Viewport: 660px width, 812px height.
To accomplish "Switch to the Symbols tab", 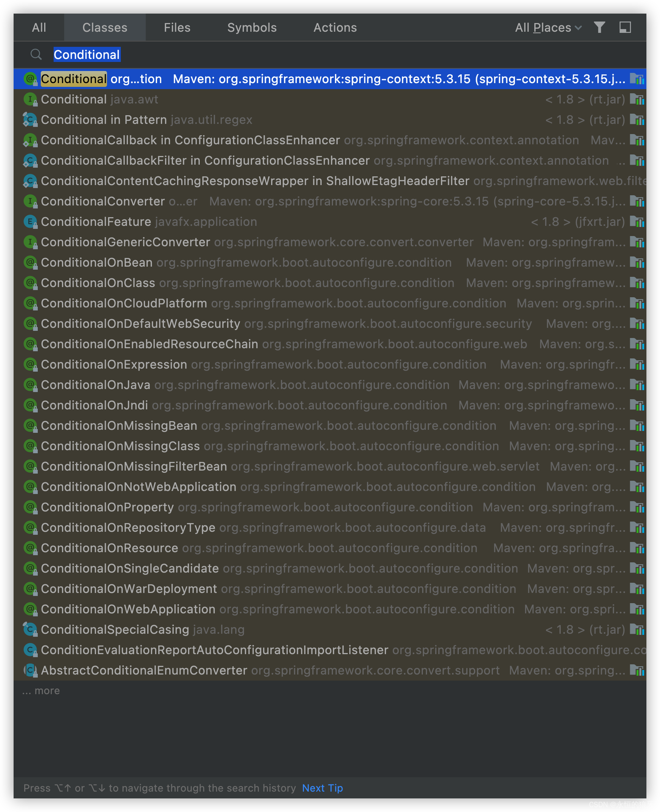I will pos(252,28).
